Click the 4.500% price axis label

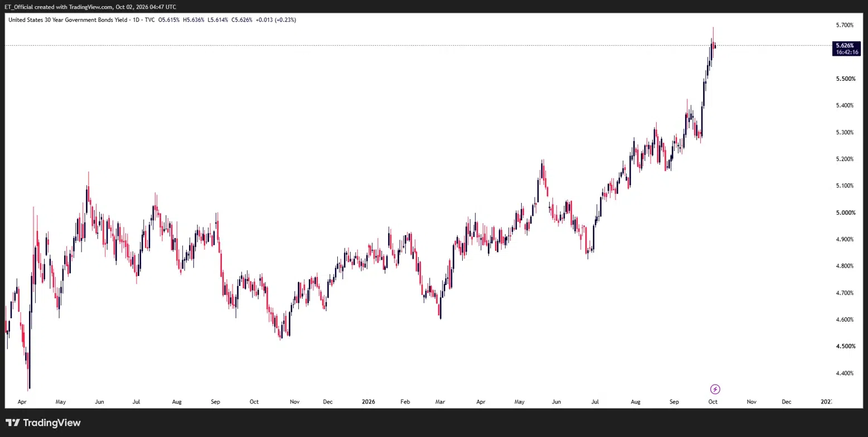[845, 346]
